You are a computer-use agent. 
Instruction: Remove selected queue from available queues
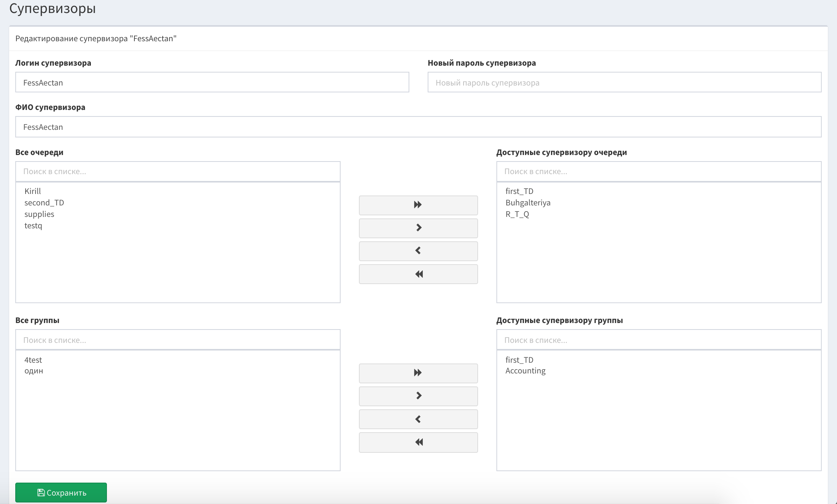coord(418,251)
